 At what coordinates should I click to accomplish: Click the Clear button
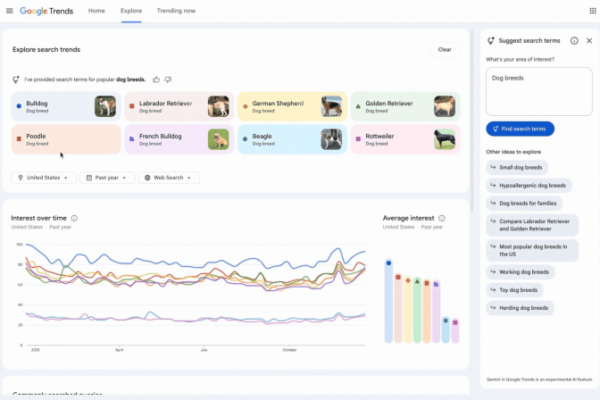[444, 49]
